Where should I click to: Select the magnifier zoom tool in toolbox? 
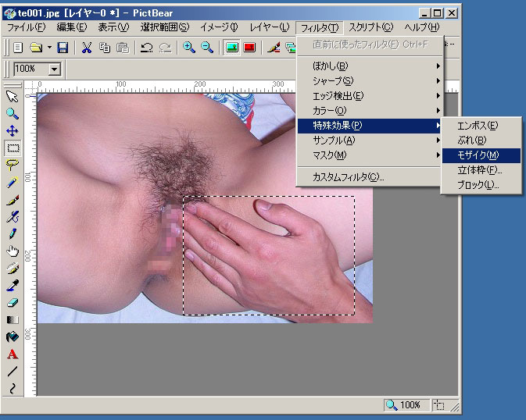tap(13, 114)
